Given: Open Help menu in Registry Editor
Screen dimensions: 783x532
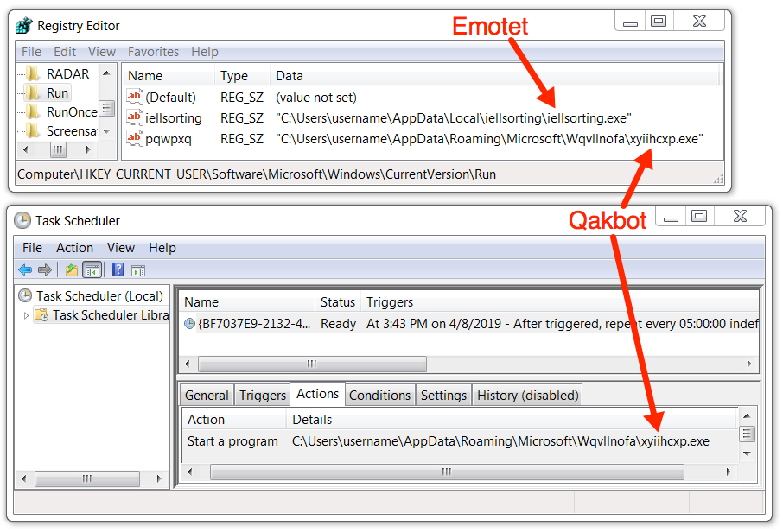Looking at the screenshot, I should click(x=205, y=52).
